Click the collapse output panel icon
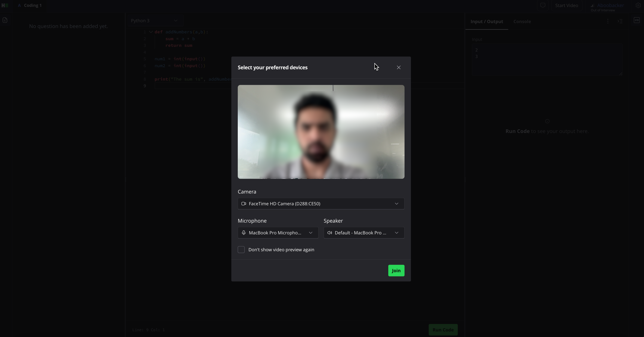The width and height of the screenshot is (644, 337). (620, 21)
